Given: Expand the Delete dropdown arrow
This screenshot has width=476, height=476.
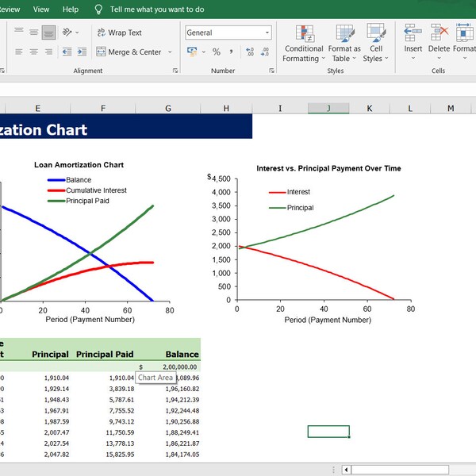Looking at the screenshot, I should 439,58.
